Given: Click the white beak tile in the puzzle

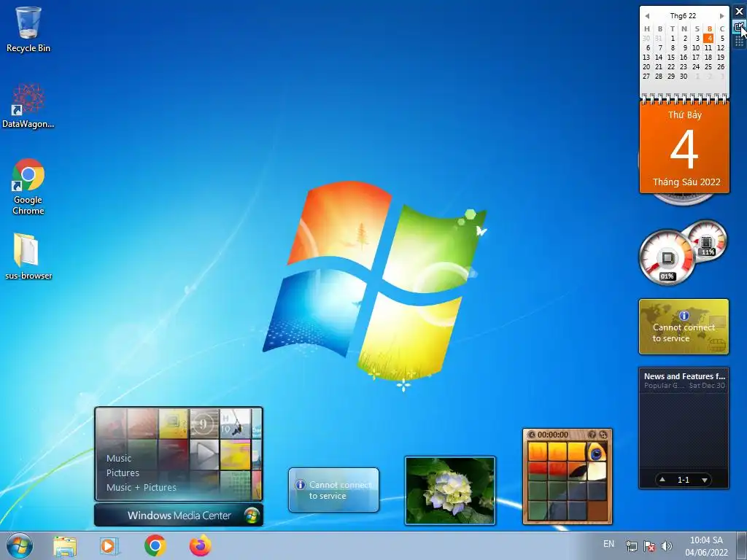Looking at the screenshot, I should click(x=597, y=471).
